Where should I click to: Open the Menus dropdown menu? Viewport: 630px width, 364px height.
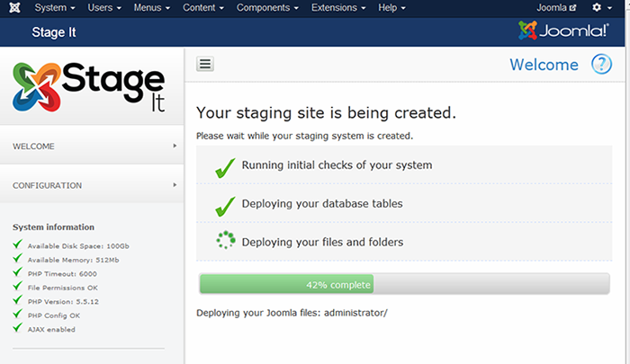(152, 7)
